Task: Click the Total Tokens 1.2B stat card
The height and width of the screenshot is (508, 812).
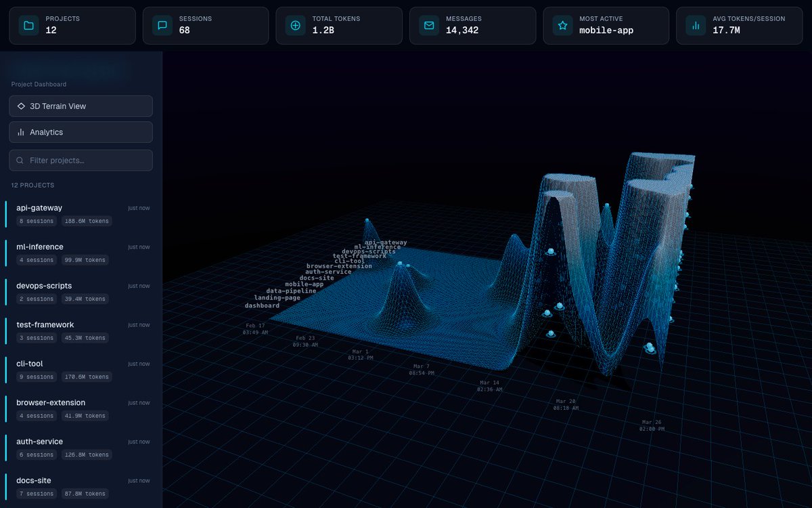Action: click(x=339, y=26)
